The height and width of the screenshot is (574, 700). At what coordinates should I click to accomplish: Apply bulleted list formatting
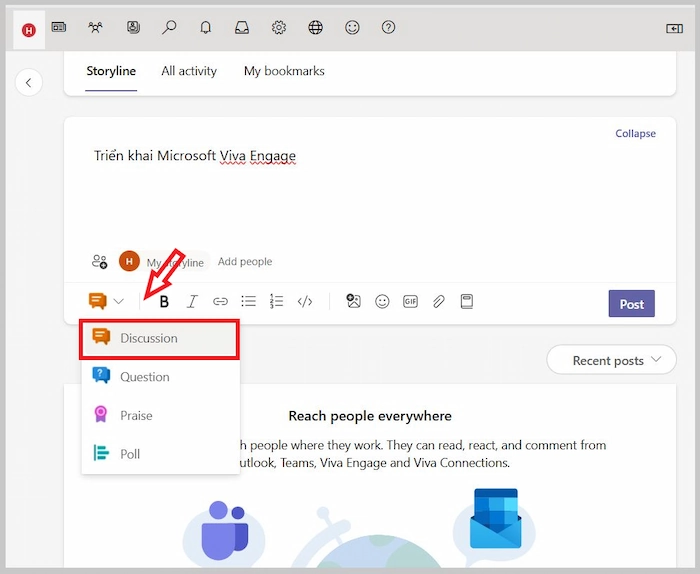click(248, 301)
